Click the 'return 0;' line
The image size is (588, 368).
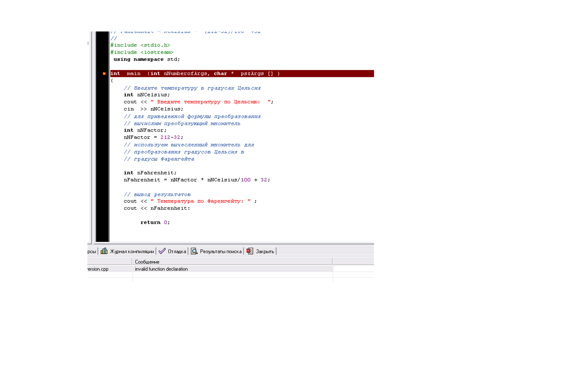pyautogui.click(x=155, y=222)
